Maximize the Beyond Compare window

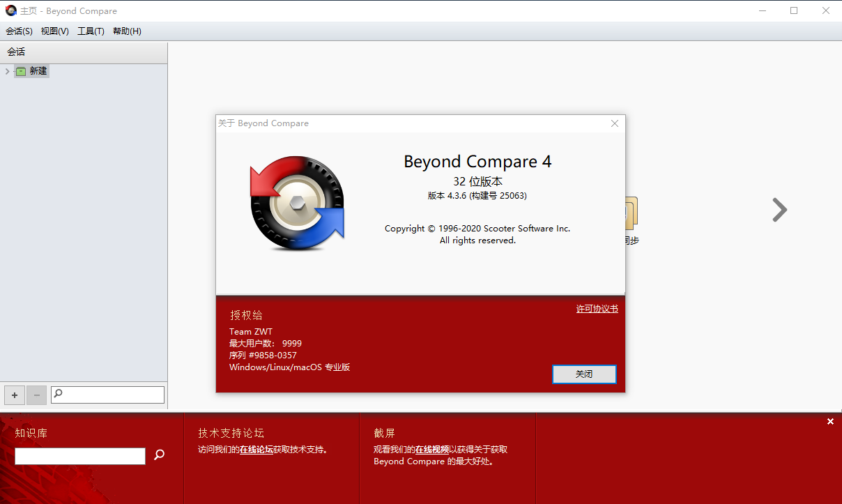click(794, 10)
